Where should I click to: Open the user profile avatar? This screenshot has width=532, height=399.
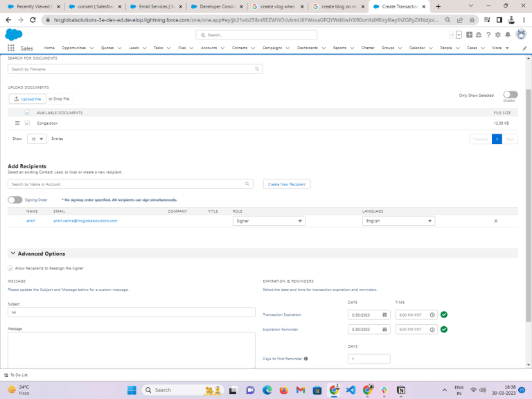[x=521, y=34]
